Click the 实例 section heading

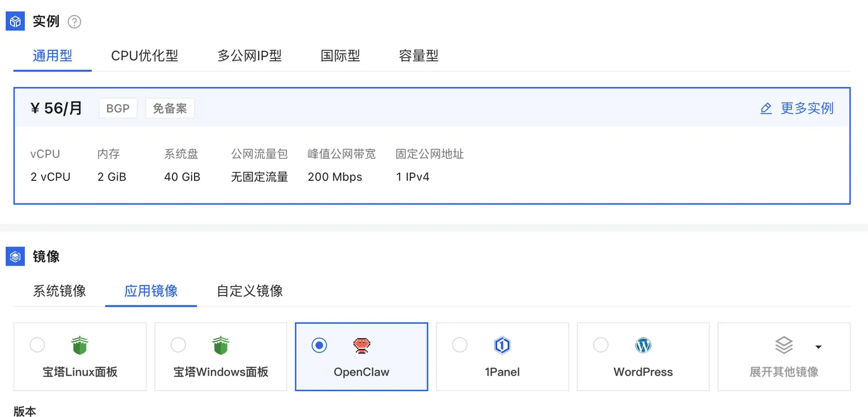[46, 21]
